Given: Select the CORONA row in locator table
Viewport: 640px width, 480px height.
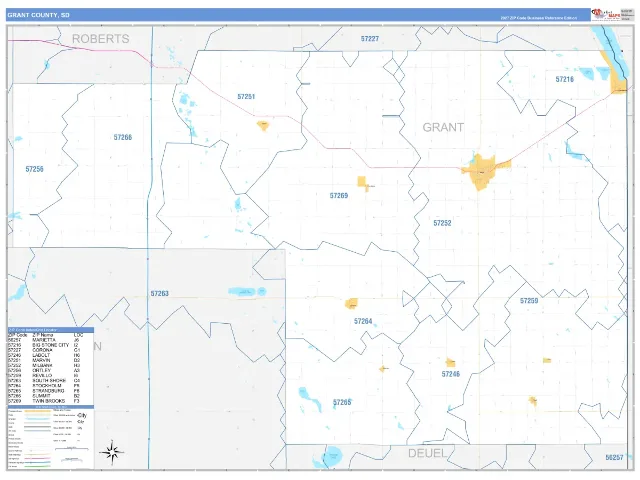Looking at the screenshot, I should 51,350.
